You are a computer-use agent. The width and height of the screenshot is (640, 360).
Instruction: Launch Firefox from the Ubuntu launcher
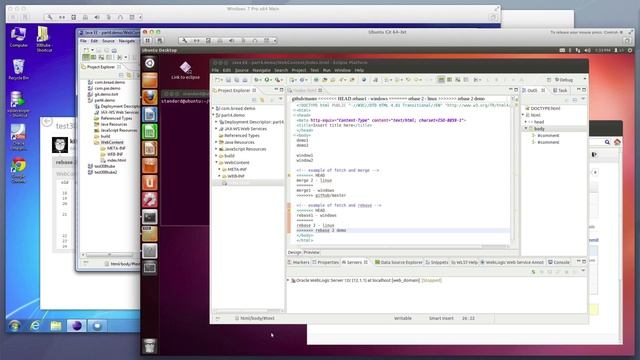coord(149,97)
